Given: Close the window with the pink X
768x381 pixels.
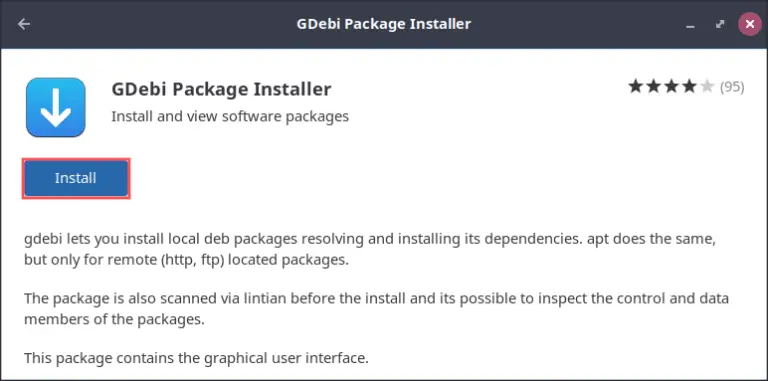Looking at the screenshot, I should [750, 24].
